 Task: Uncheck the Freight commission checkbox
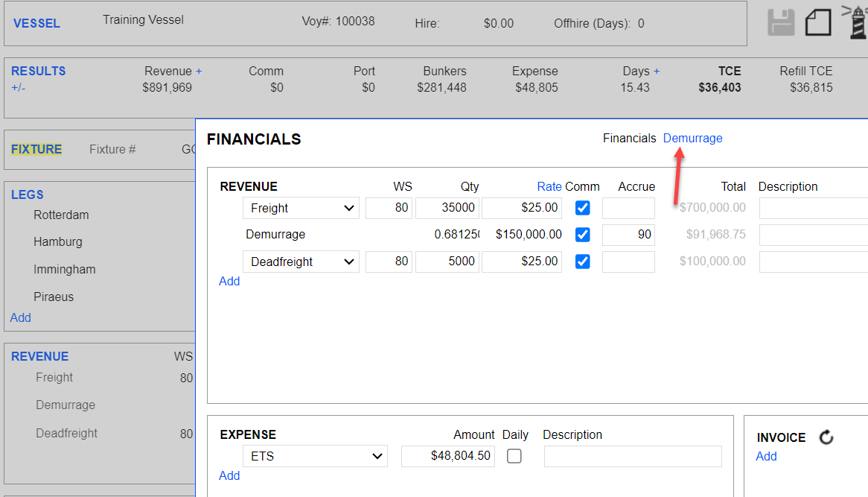pyautogui.click(x=583, y=208)
